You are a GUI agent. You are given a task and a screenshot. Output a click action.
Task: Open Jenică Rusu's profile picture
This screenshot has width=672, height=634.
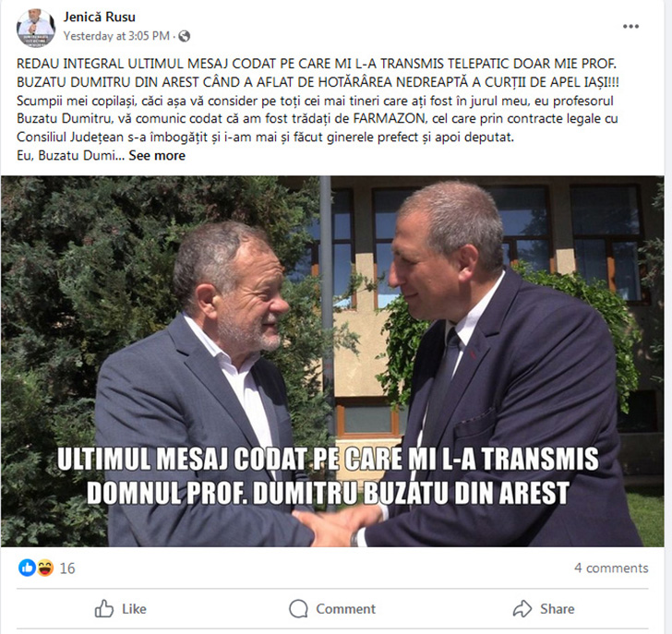pos(36,28)
